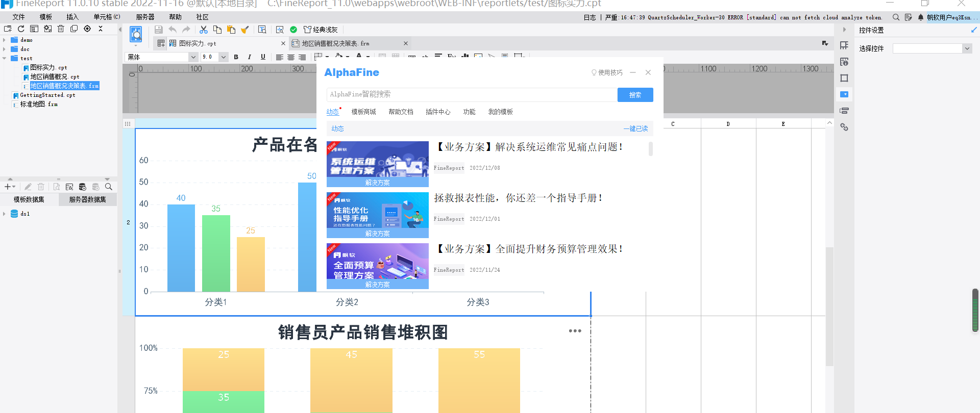Click the locate file target icon
This screenshot has width=980, height=413.
tap(87, 29)
